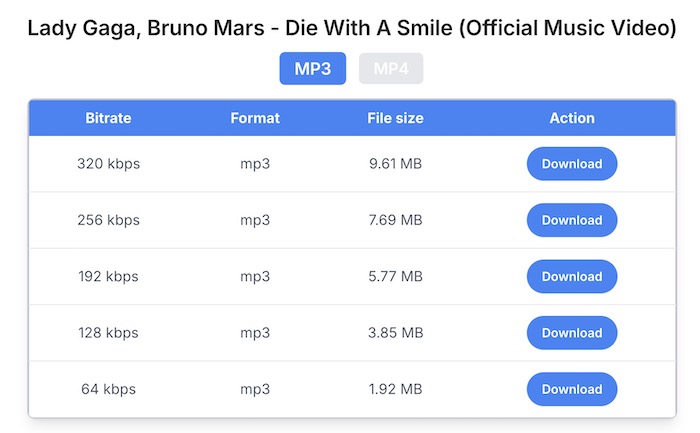The height and width of the screenshot is (433, 700).
Task: Select the 64 kbps bitrate cell
Action: pyautogui.click(x=108, y=389)
